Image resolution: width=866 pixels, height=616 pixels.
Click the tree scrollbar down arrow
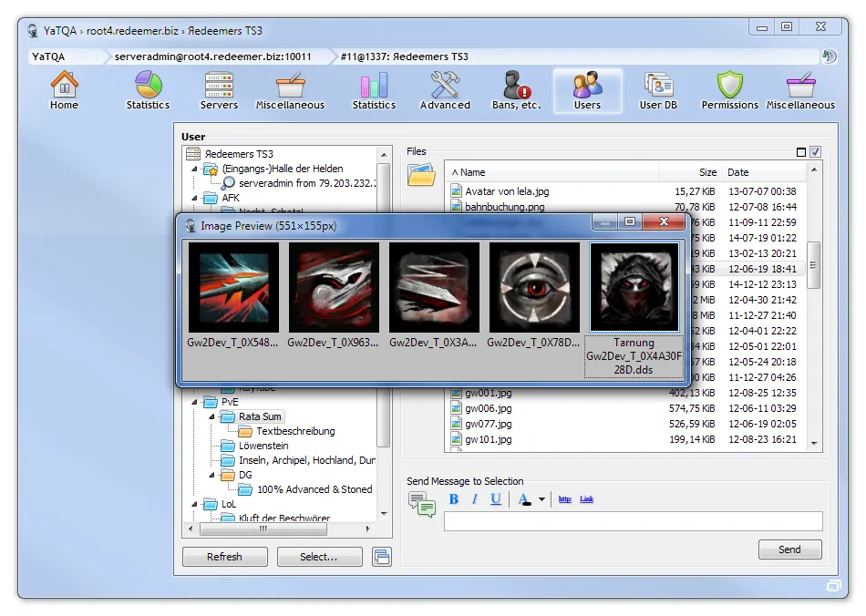pos(384,514)
